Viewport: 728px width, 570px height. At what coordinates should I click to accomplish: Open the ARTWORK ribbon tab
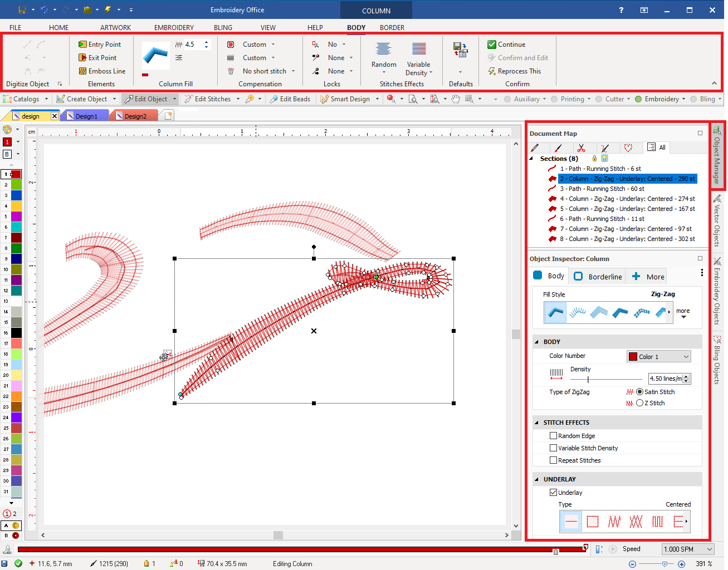pos(115,27)
